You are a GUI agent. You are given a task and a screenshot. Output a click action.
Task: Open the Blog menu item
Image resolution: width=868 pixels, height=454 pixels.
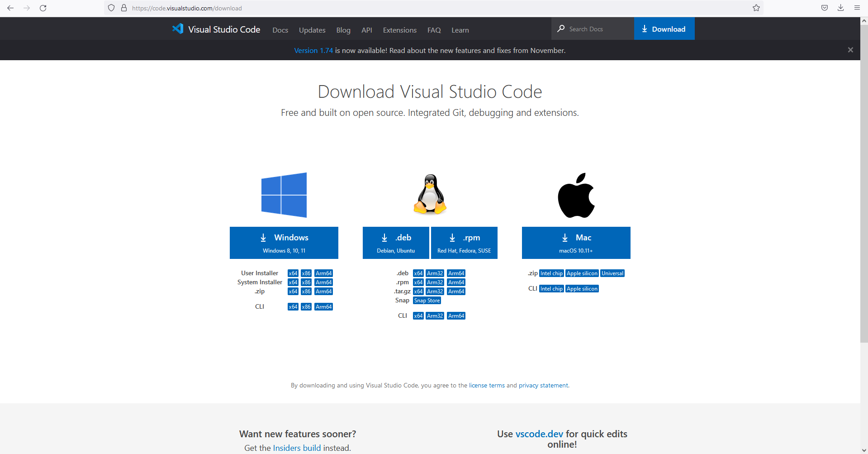click(x=343, y=30)
